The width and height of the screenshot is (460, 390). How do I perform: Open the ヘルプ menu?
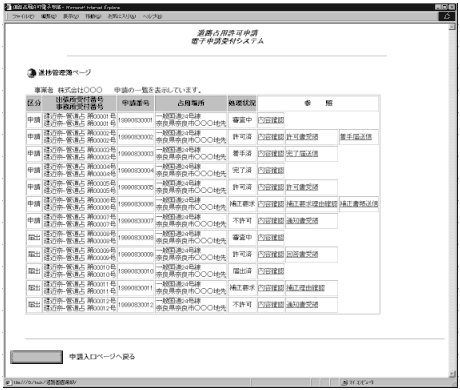152,16
